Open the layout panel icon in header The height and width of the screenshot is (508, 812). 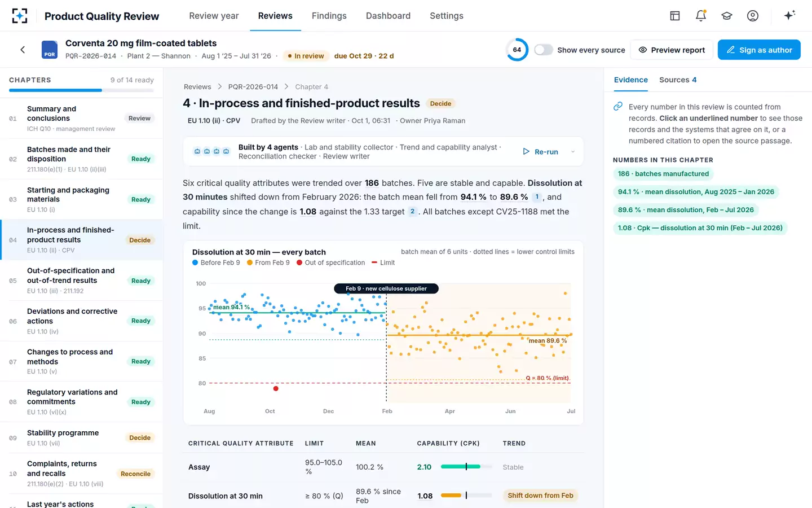coord(675,16)
